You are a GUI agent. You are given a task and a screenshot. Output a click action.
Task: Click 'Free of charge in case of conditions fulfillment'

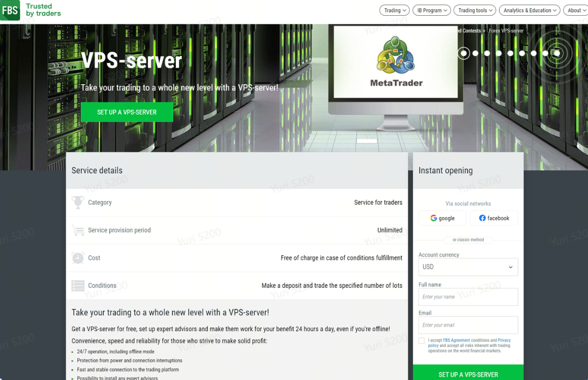click(x=341, y=258)
